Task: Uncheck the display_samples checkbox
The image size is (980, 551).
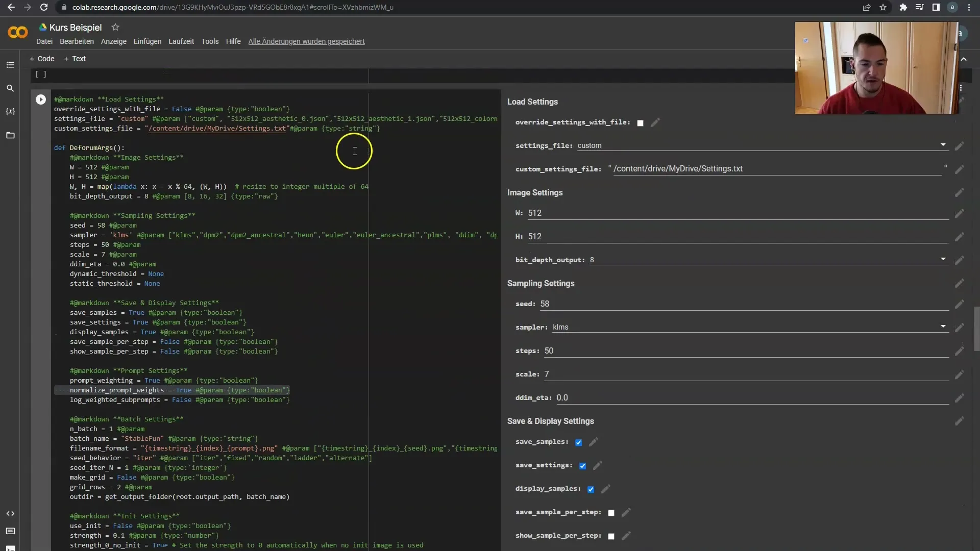Action: (x=591, y=489)
